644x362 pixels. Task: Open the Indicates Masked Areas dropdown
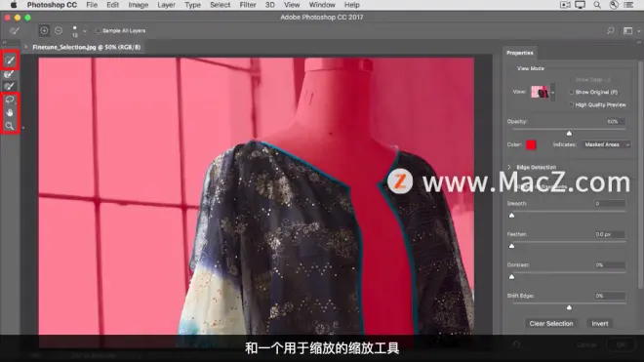(607, 144)
